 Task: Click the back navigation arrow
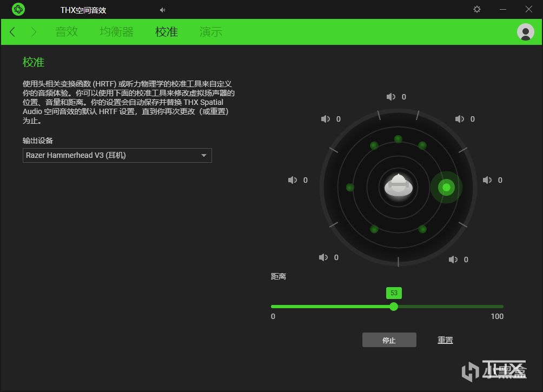click(x=12, y=32)
